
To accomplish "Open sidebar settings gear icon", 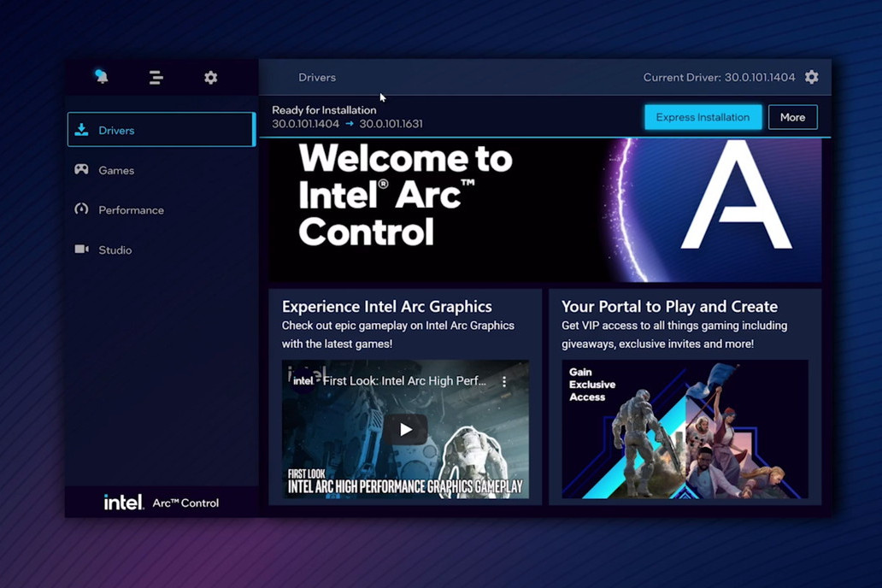I will (210, 77).
